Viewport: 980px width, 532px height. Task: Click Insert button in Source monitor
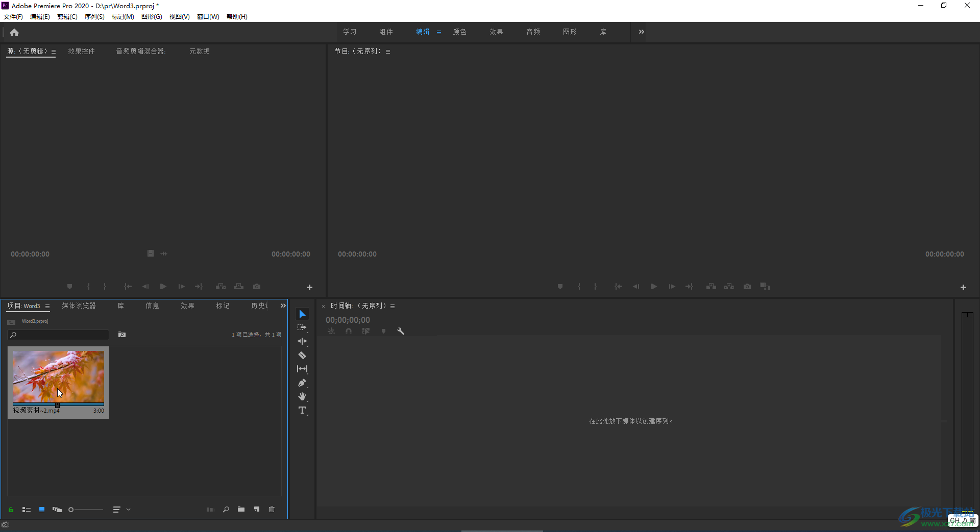[220, 287]
